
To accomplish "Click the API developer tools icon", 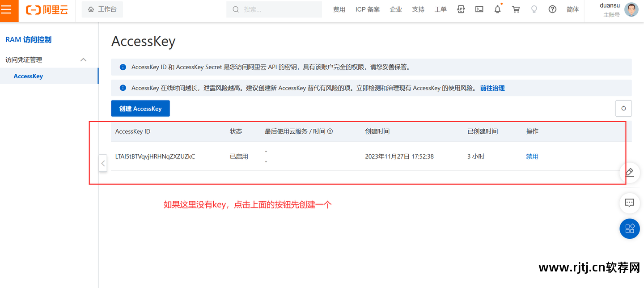I will tap(461, 9).
